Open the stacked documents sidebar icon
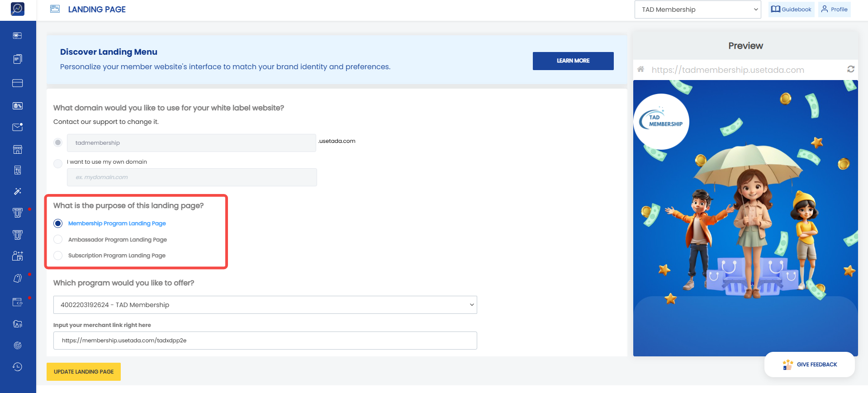Viewport: 868px width, 393px height. click(x=18, y=59)
